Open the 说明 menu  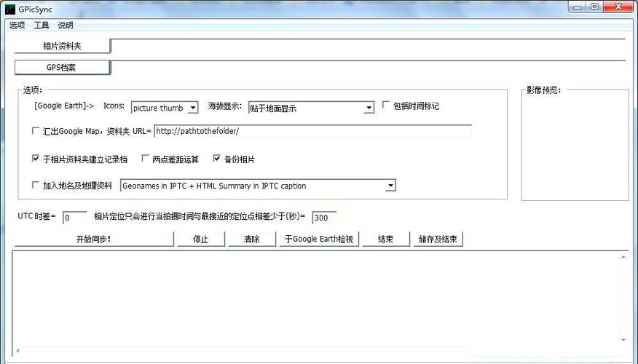(66, 25)
